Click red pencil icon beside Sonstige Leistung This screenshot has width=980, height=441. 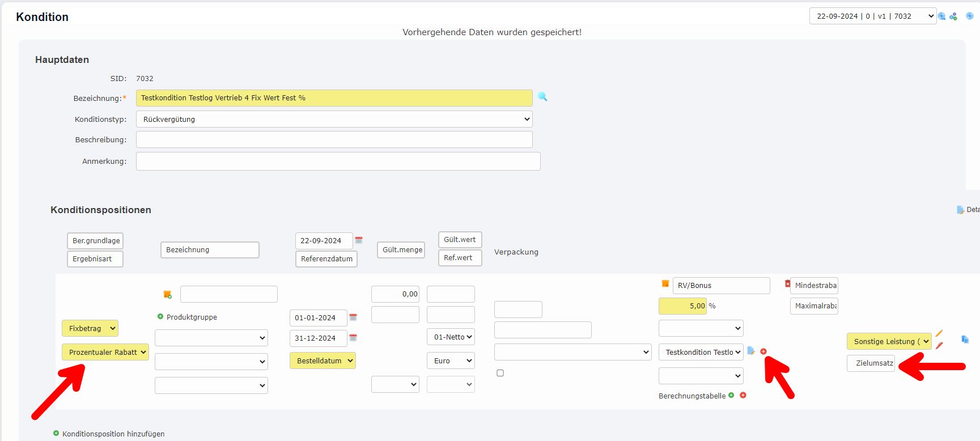pos(939,345)
